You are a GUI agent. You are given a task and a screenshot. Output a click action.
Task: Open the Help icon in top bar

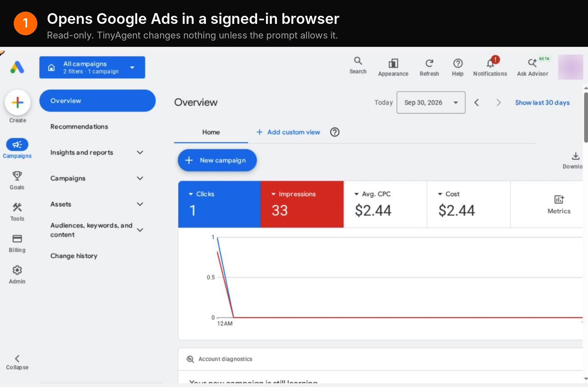click(x=458, y=63)
